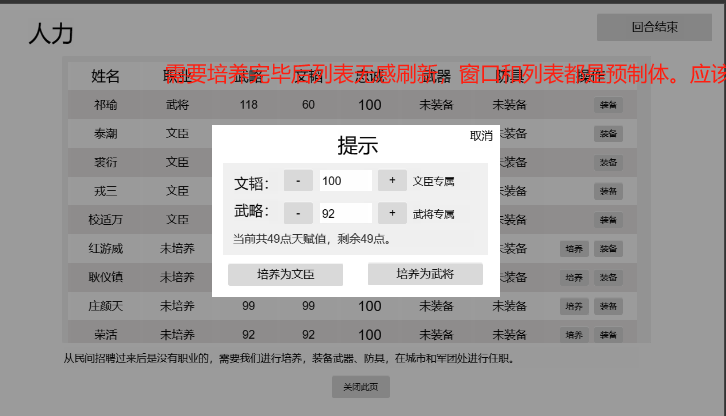Image resolution: width=726 pixels, height=416 pixels.
Task: Select the name 祁瑜
Action: (106, 105)
